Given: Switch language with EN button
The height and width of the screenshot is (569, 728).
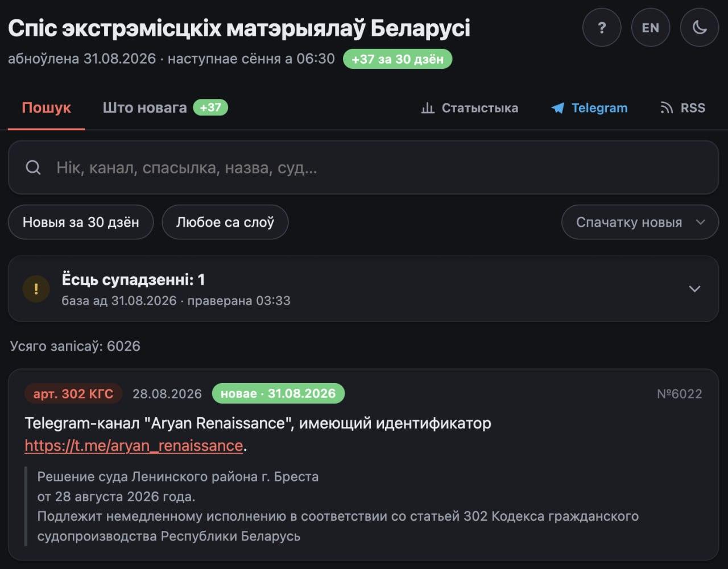Looking at the screenshot, I should click(x=651, y=27).
